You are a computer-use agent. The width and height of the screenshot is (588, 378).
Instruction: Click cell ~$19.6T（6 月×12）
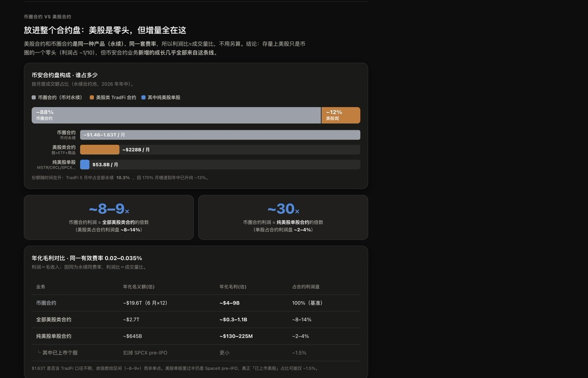coord(145,303)
